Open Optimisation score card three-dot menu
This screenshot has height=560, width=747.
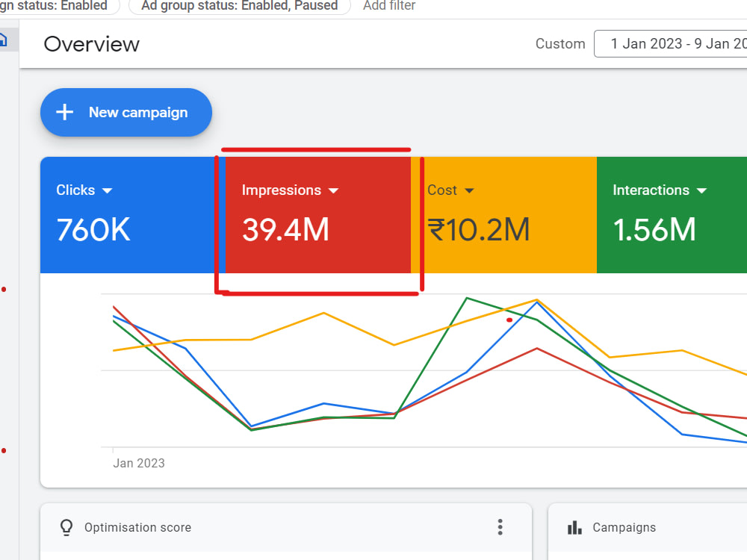[500, 527]
